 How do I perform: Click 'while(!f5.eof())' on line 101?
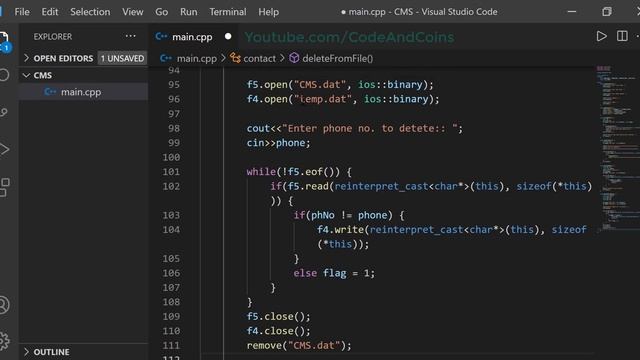(x=293, y=172)
